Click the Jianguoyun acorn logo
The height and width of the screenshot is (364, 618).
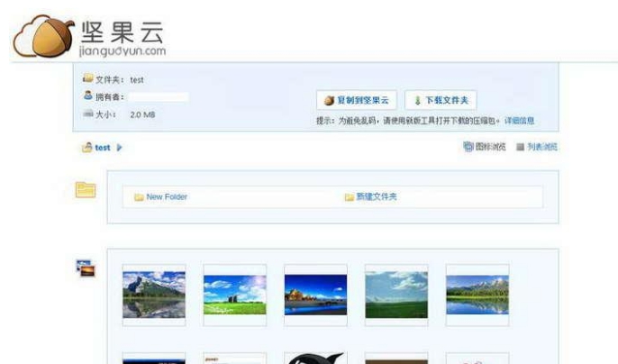44,36
